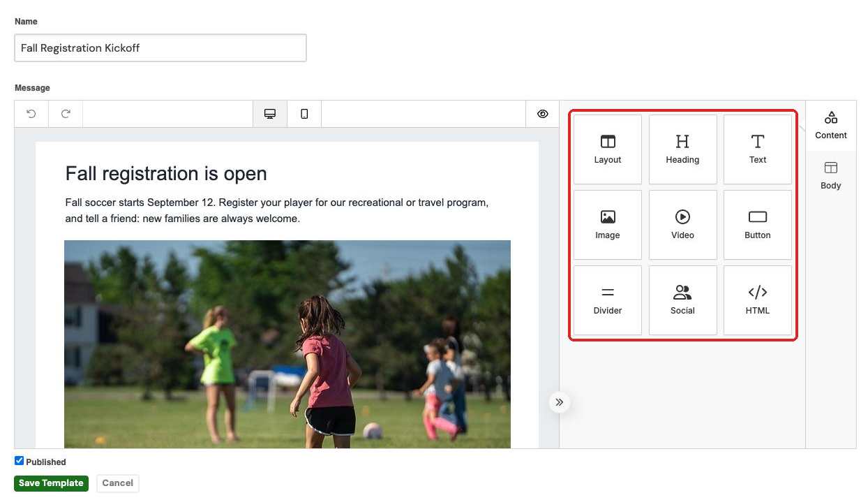
Task: Open the Content tab
Action: 831,126
